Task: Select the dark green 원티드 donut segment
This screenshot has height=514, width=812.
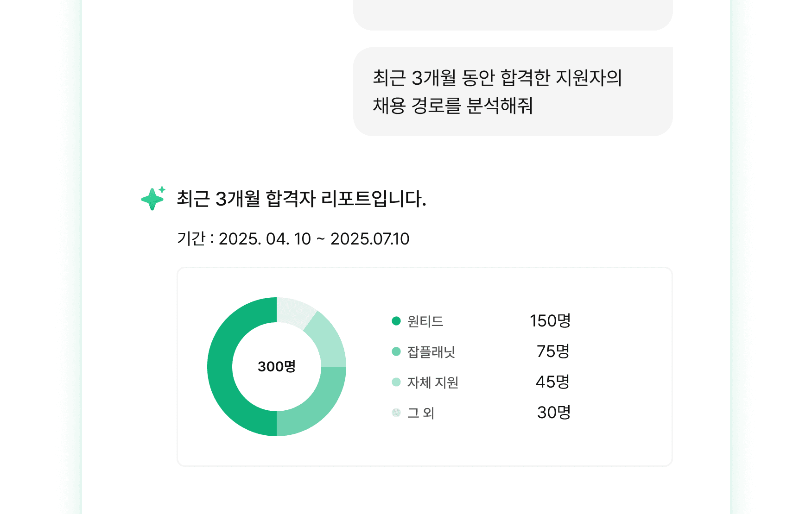Action: (x=221, y=367)
